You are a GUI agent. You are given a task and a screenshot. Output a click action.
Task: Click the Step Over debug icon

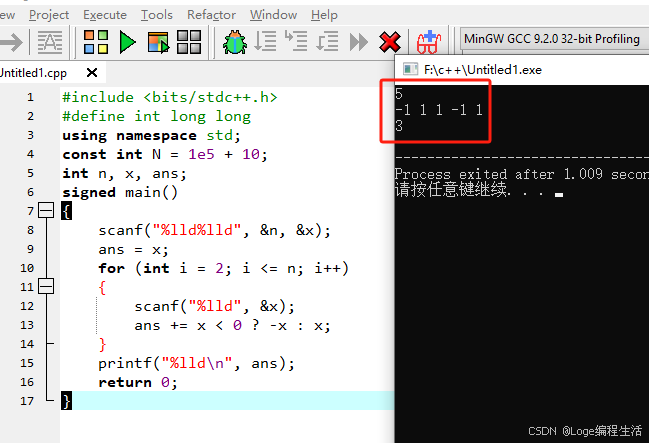pos(265,41)
